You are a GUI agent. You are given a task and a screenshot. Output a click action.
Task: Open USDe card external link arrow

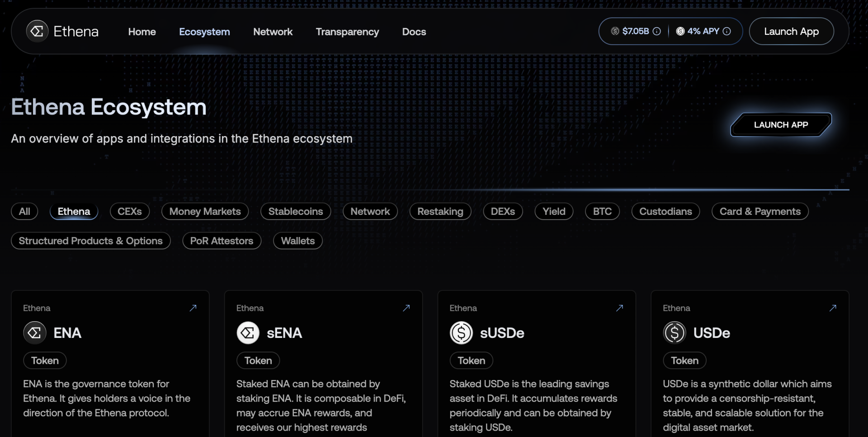coord(833,308)
